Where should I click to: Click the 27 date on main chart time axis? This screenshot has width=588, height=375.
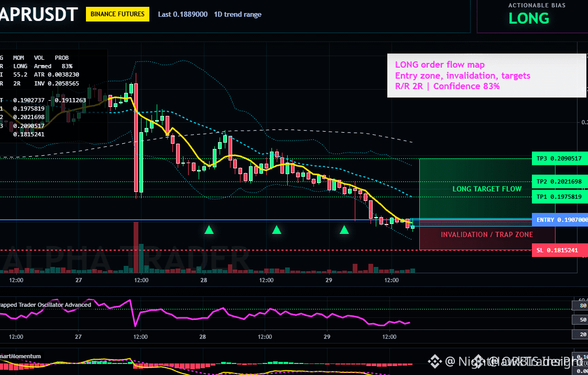pos(79,280)
